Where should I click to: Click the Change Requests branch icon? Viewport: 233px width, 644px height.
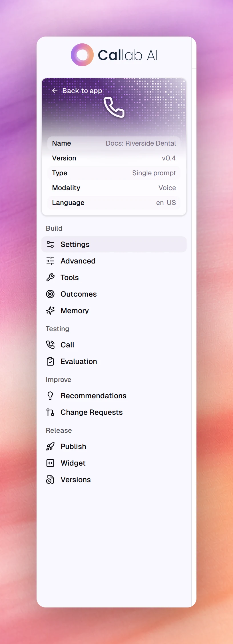(x=50, y=412)
